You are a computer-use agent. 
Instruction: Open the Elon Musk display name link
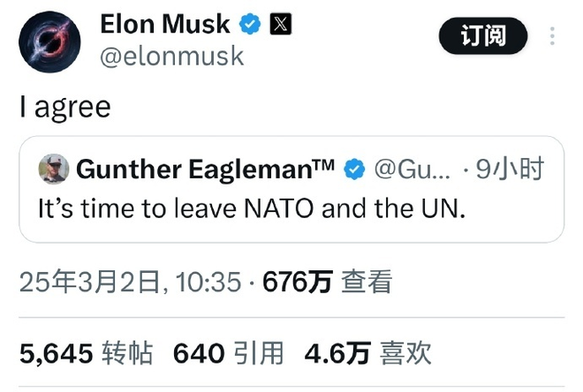(x=165, y=25)
